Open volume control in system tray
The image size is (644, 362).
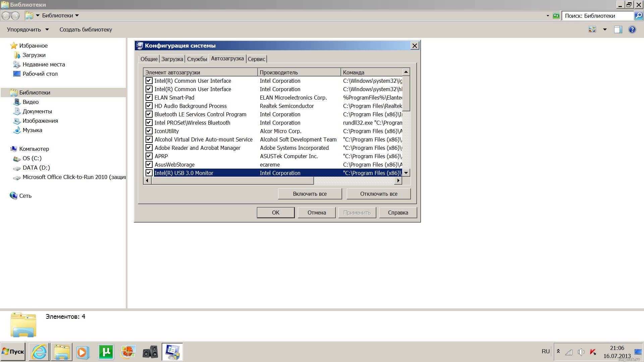581,352
